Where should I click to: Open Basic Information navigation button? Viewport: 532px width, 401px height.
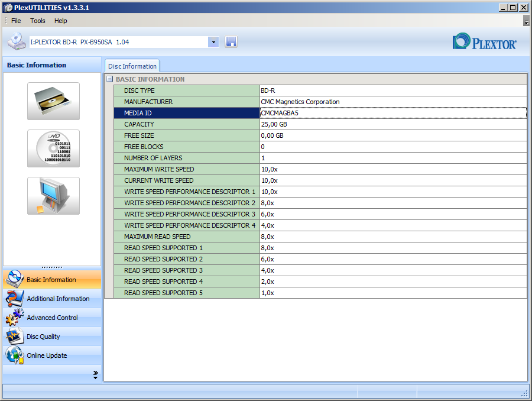(x=52, y=279)
